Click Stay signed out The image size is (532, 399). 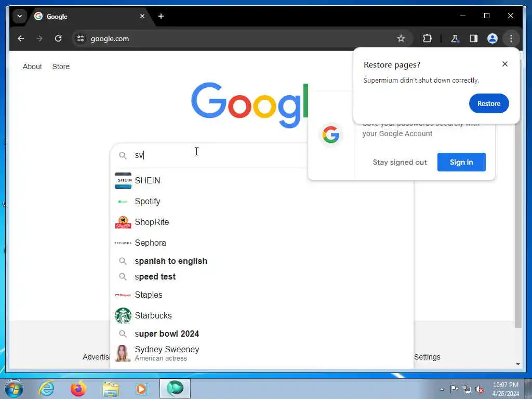click(x=400, y=162)
